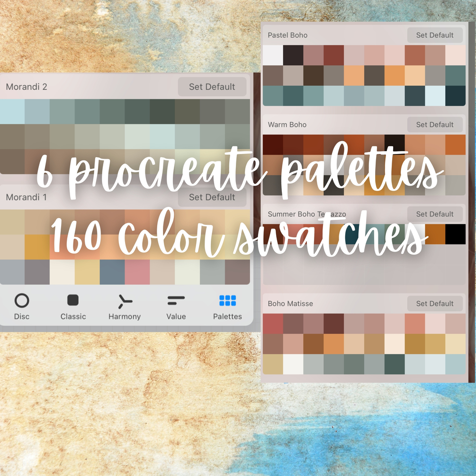Viewport: 476px width, 476px height.
Task: Pick the white first swatch in Pastel Boho
Action: [273, 55]
